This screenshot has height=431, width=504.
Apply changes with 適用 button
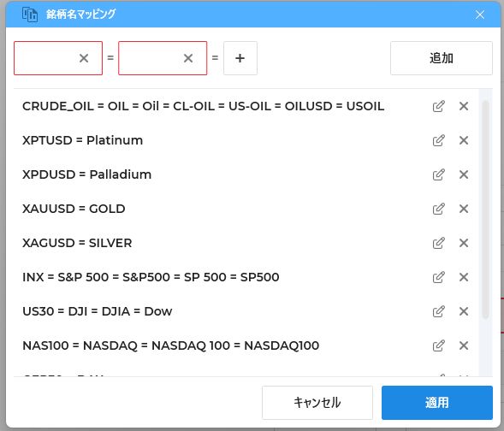tap(437, 403)
